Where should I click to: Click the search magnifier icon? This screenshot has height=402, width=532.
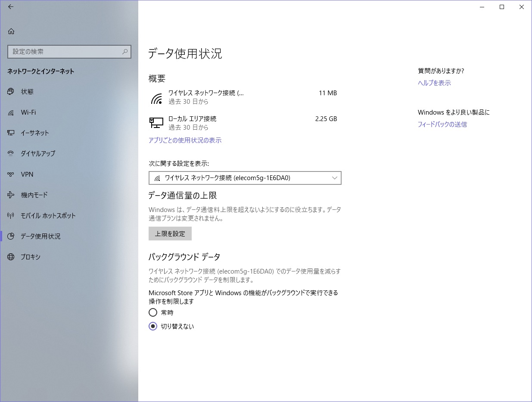(125, 51)
